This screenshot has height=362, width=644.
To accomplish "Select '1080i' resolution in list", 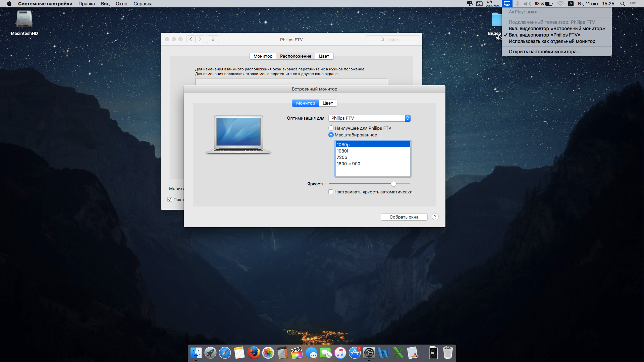I will pyautogui.click(x=373, y=151).
